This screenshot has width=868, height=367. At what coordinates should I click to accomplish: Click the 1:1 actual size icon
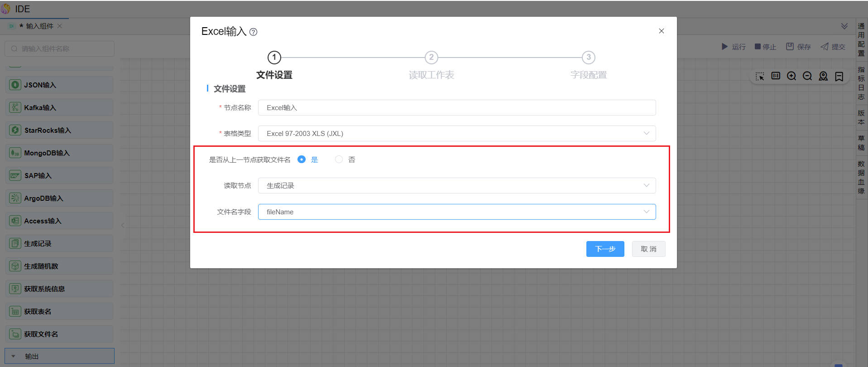click(776, 76)
